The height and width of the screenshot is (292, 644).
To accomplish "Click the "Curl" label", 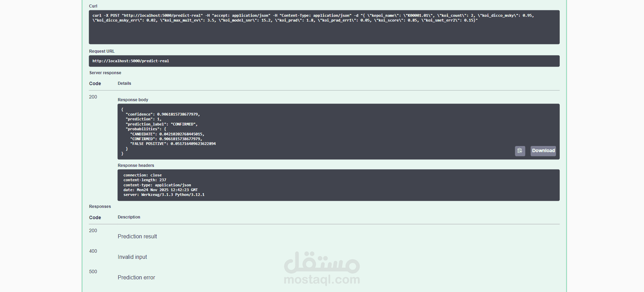I will pos(93,6).
